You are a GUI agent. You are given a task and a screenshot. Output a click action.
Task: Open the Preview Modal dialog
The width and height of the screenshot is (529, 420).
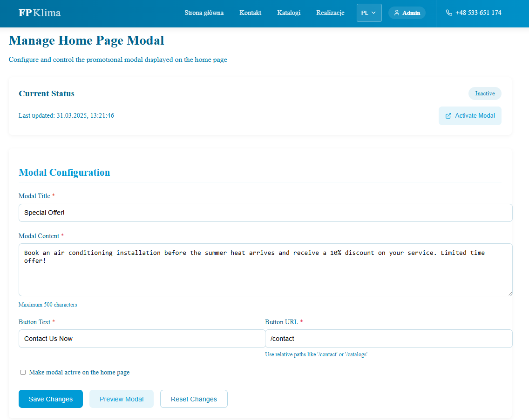pyautogui.click(x=121, y=399)
